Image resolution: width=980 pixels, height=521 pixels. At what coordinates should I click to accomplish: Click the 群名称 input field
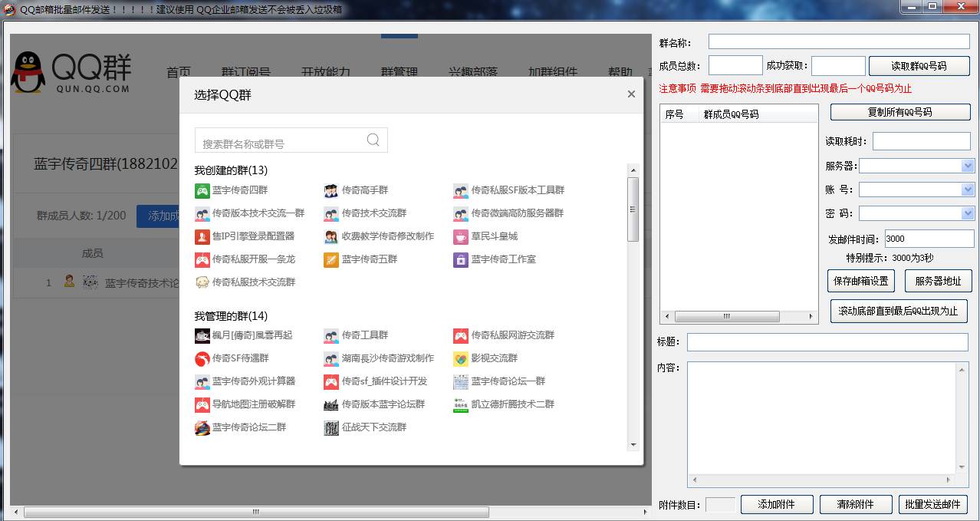(839, 41)
